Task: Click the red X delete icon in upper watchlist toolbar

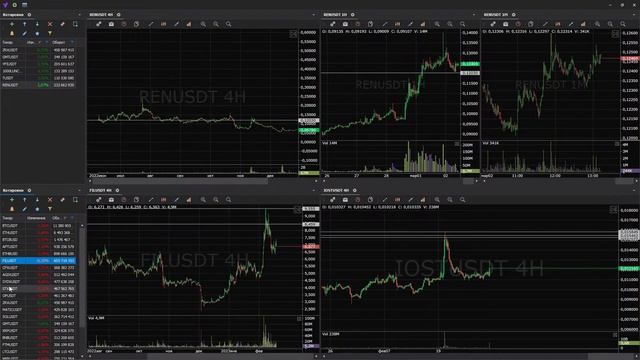Action: pos(50,24)
